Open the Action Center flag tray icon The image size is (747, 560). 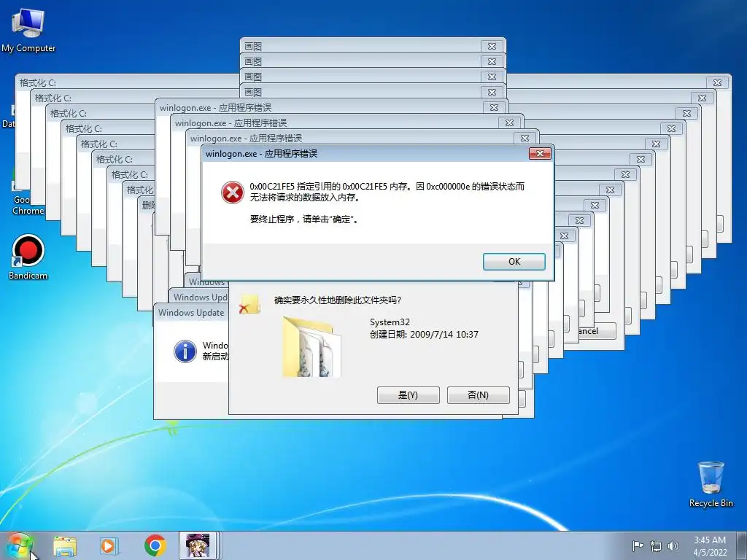click(x=637, y=546)
